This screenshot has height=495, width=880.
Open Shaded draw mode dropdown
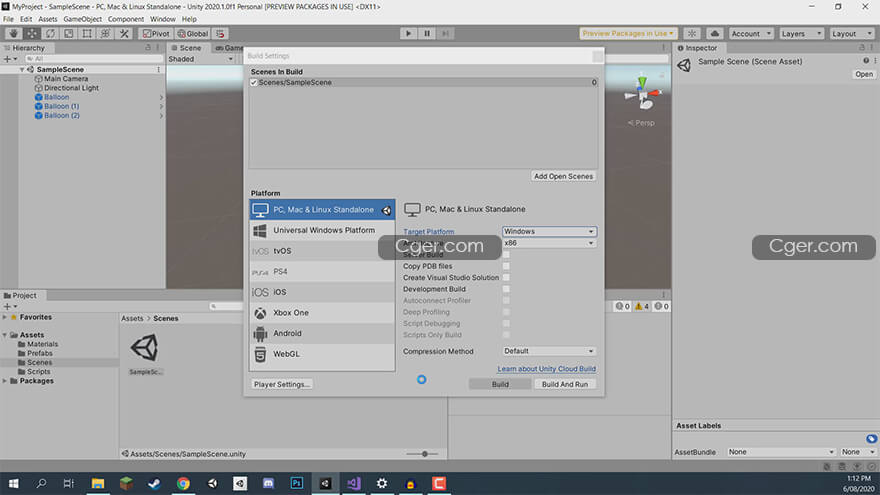(201, 59)
